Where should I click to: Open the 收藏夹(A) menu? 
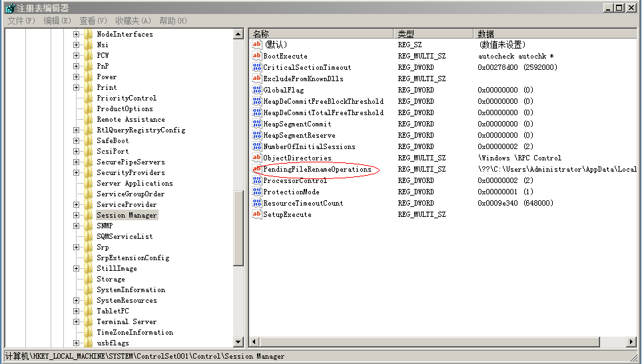coord(133,21)
